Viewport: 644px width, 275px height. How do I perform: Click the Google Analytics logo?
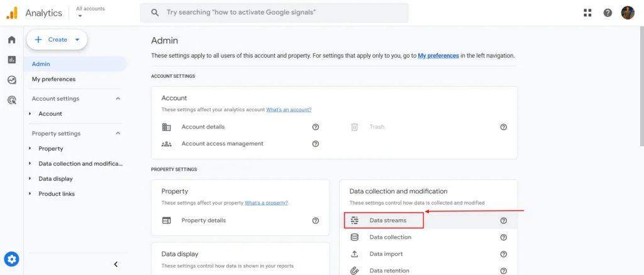[x=12, y=13]
